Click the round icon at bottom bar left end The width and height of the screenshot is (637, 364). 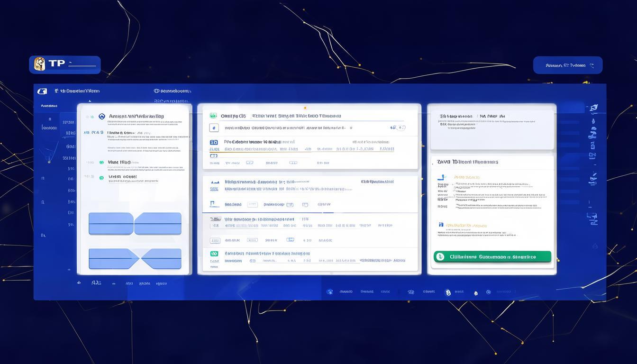[329, 292]
